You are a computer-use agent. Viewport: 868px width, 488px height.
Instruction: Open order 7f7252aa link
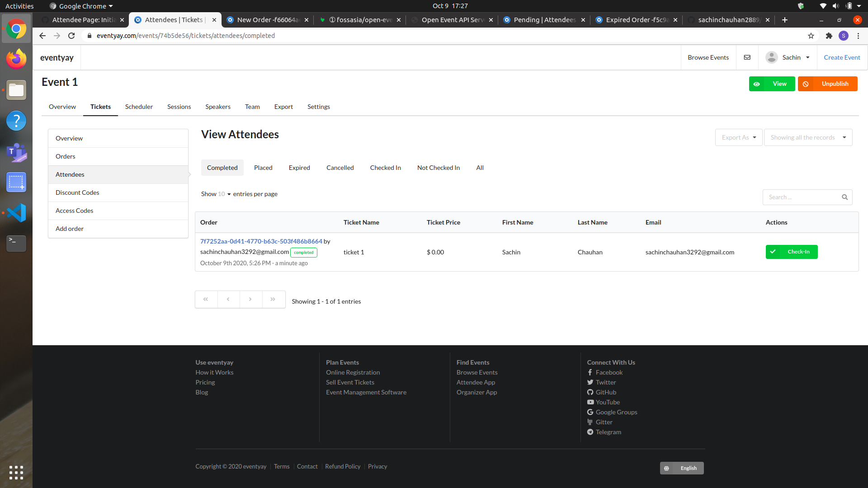click(261, 241)
